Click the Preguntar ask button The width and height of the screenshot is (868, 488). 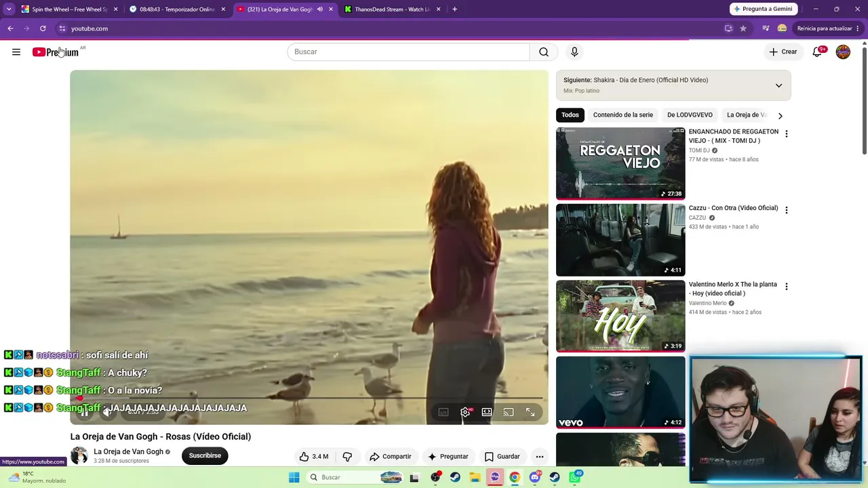[x=448, y=456]
